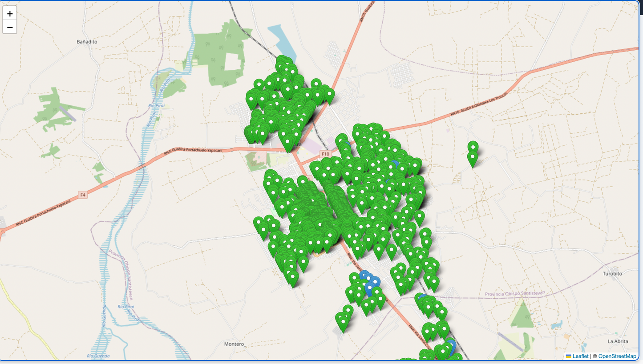The width and height of the screenshot is (643, 364).
Task: Click the easternmost green marker of the northern cluster
Action: pyautogui.click(x=329, y=94)
